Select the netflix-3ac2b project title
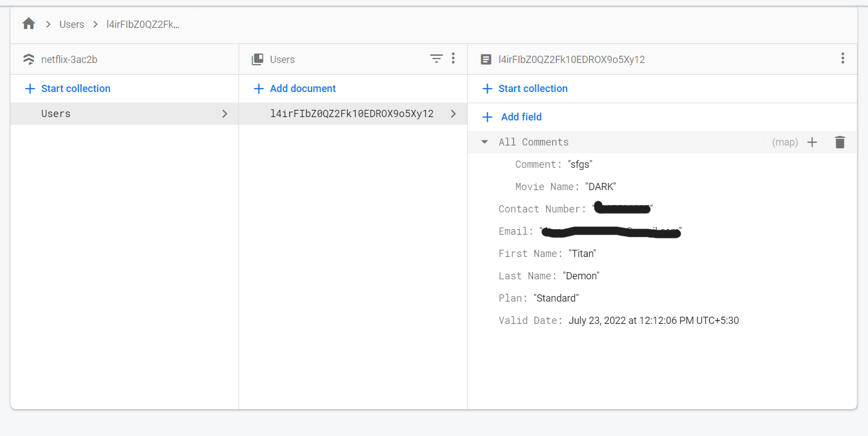This screenshot has height=436, width=868. [69, 59]
